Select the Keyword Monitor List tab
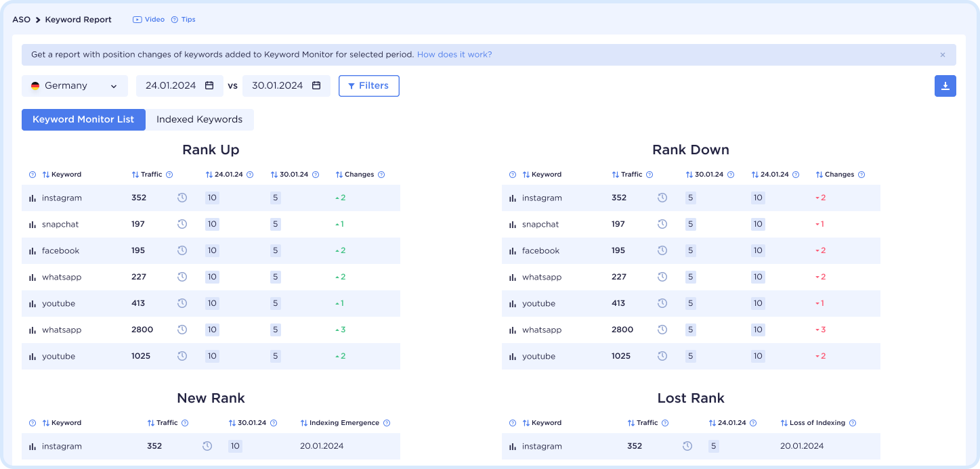 pos(83,120)
